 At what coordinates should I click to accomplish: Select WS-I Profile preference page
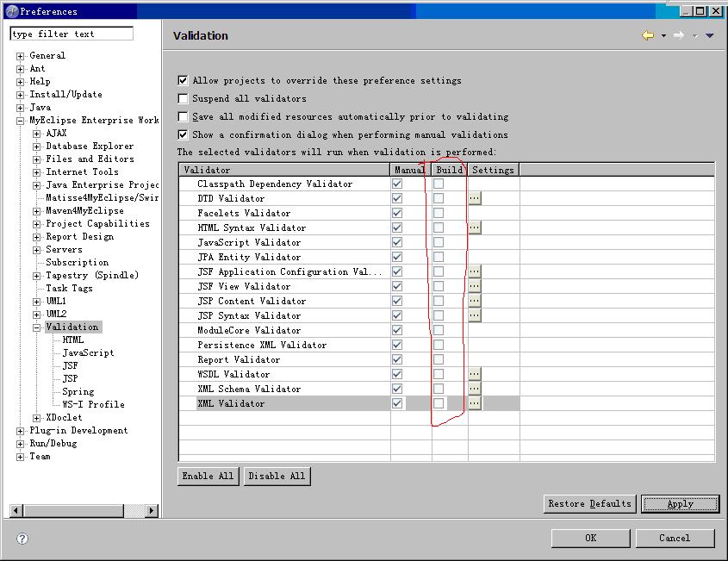click(x=93, y=404)
